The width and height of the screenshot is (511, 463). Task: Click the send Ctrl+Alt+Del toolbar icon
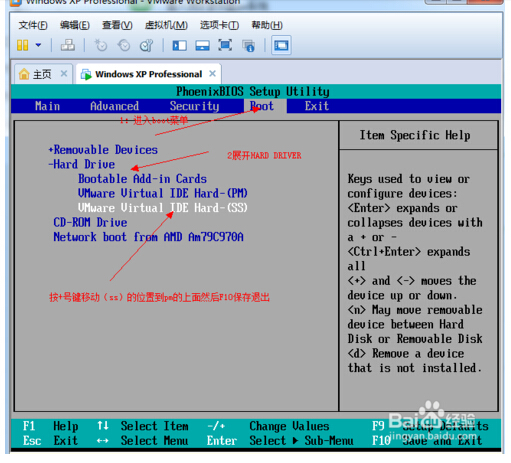68,45
